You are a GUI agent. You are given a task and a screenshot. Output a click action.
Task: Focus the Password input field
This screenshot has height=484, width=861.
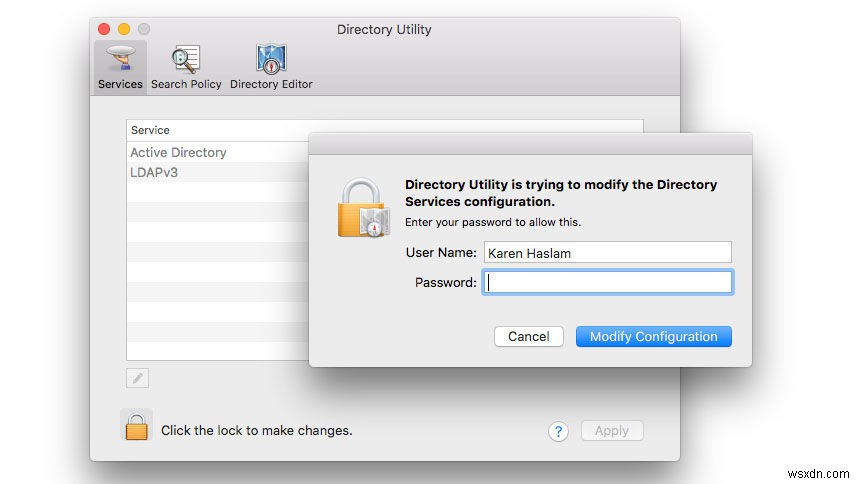click(607, 282)
